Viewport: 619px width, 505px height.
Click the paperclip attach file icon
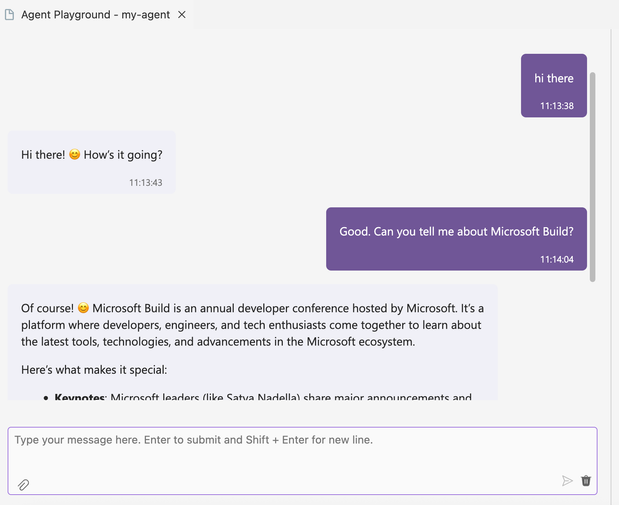[x=23, y=484]
